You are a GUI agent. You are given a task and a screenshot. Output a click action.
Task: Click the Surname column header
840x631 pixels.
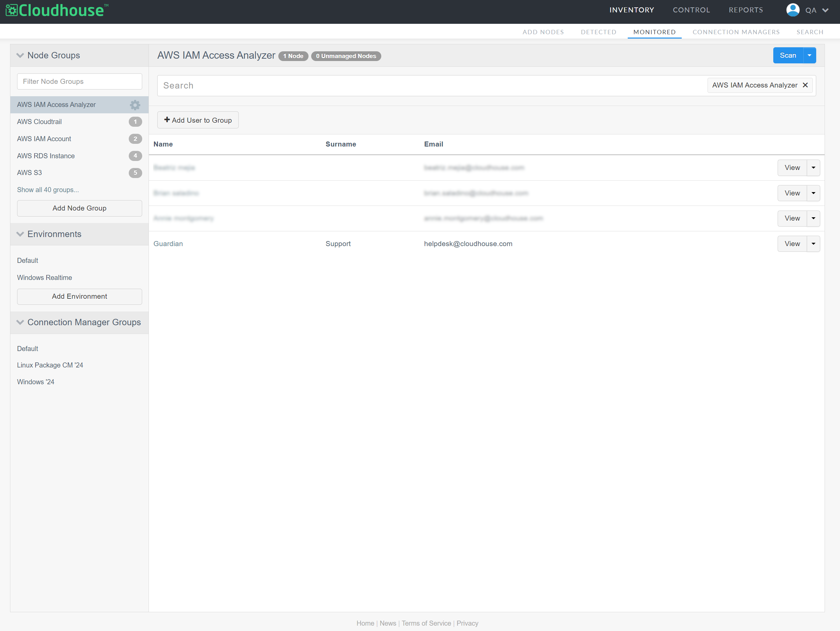pyautogui.click(x=341, y=144)
